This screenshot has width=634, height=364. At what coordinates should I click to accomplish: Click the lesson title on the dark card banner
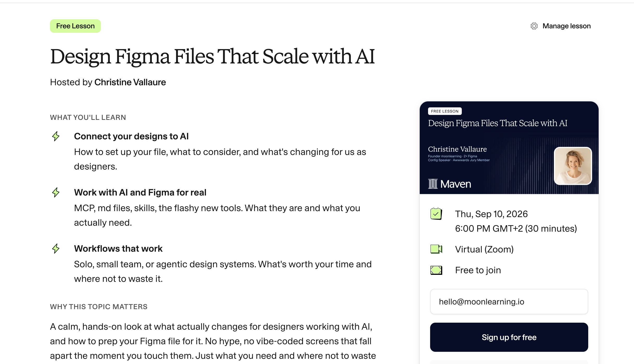[497, 123]
